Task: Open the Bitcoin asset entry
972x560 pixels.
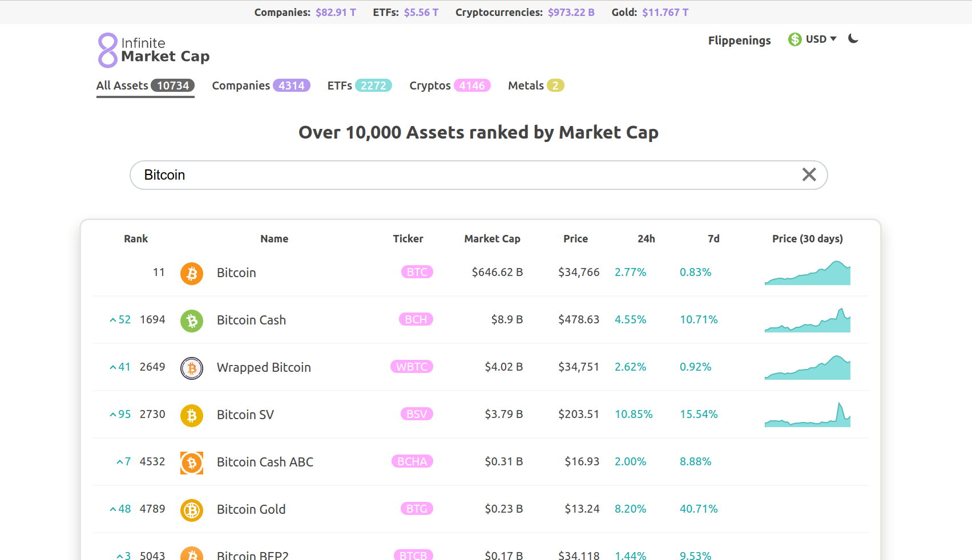Action: [x=236, y=273]
